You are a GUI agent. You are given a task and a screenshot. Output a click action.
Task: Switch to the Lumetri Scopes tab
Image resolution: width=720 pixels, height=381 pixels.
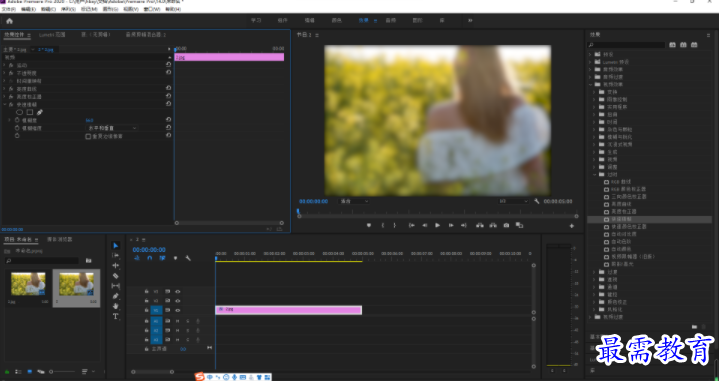tap(52, 35)
